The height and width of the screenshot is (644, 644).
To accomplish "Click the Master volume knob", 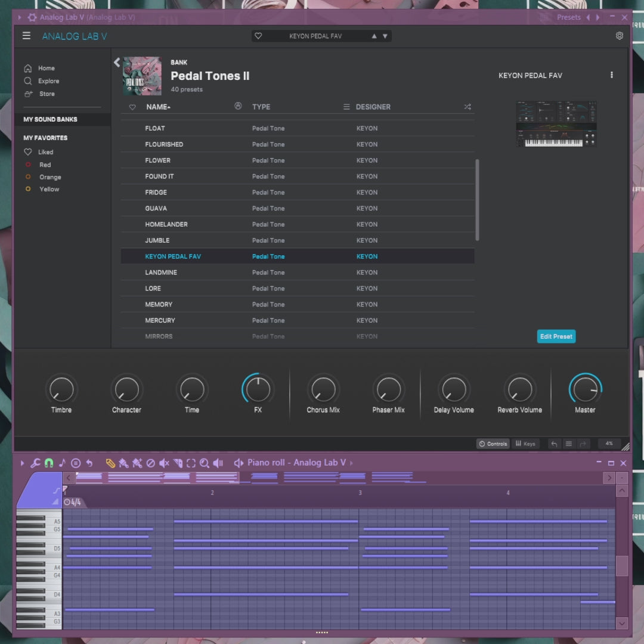I will point(585,390).
